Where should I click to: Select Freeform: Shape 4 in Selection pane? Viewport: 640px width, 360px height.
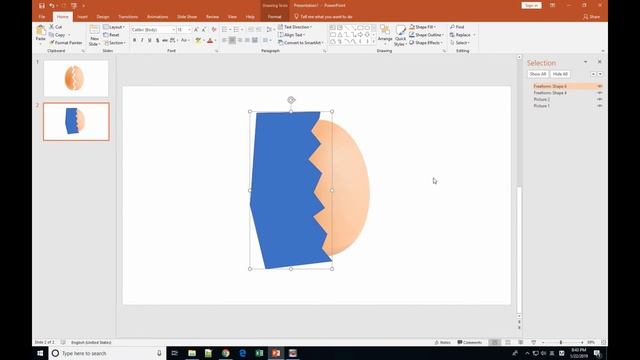[x=550, y=93]
